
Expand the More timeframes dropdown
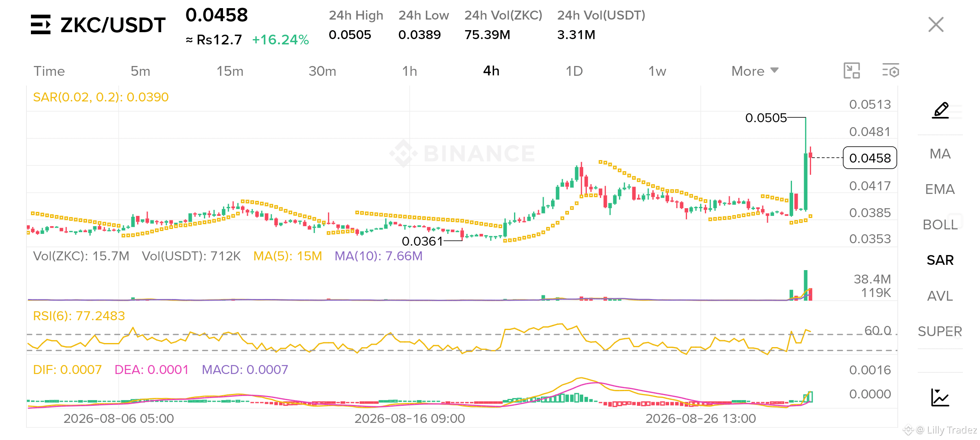coord(755,71)
